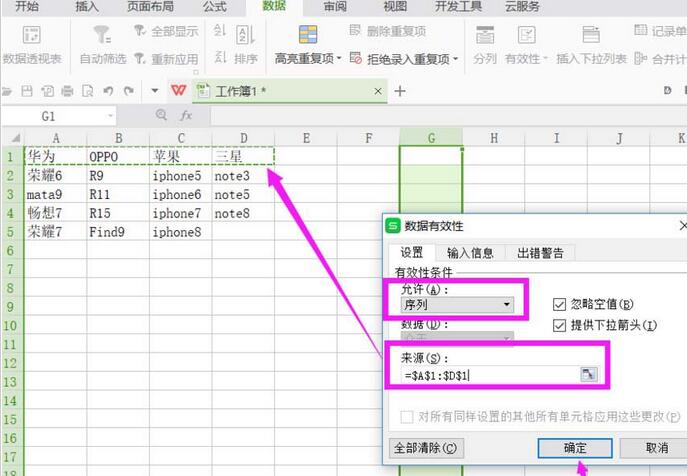Sort ascending with the top sort icon

pyautogui.click(x=220, y=31)
